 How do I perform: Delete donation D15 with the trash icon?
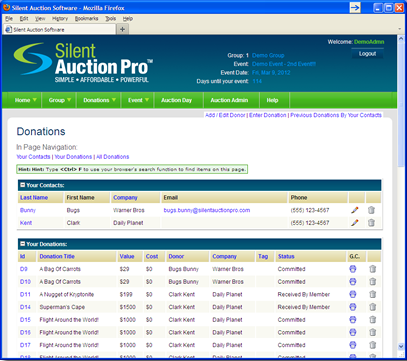click(373, 320)
